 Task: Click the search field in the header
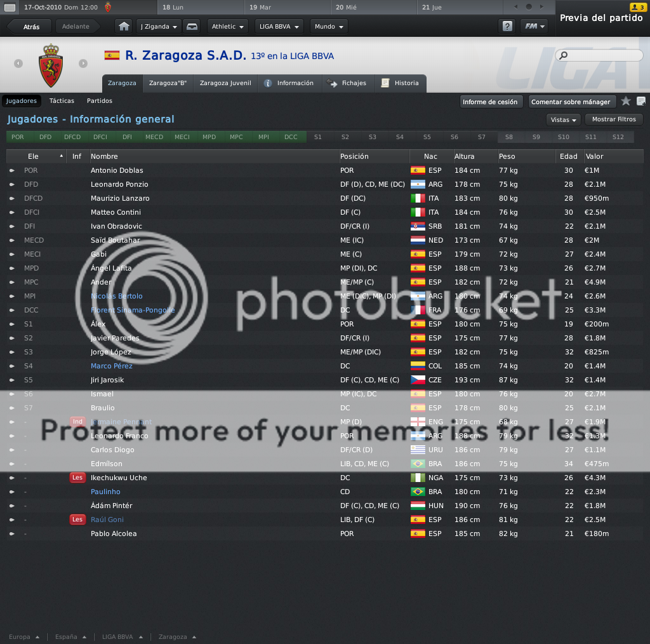pos(599,55)
